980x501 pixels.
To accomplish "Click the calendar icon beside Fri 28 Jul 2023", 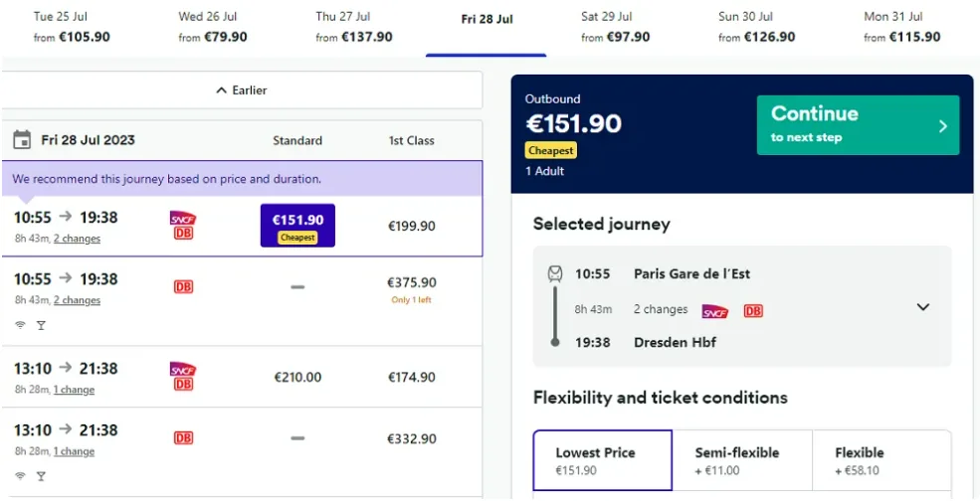I will [x=22, y=140].
